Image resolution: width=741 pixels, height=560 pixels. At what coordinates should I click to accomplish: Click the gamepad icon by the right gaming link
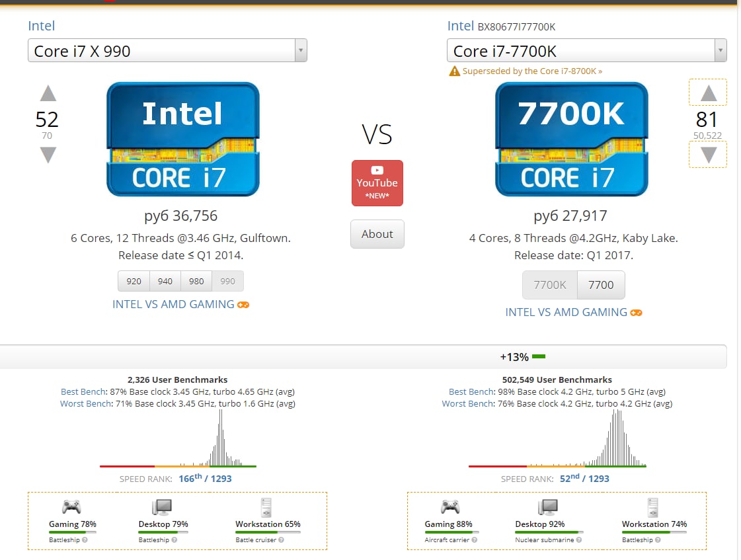(636, 313)
